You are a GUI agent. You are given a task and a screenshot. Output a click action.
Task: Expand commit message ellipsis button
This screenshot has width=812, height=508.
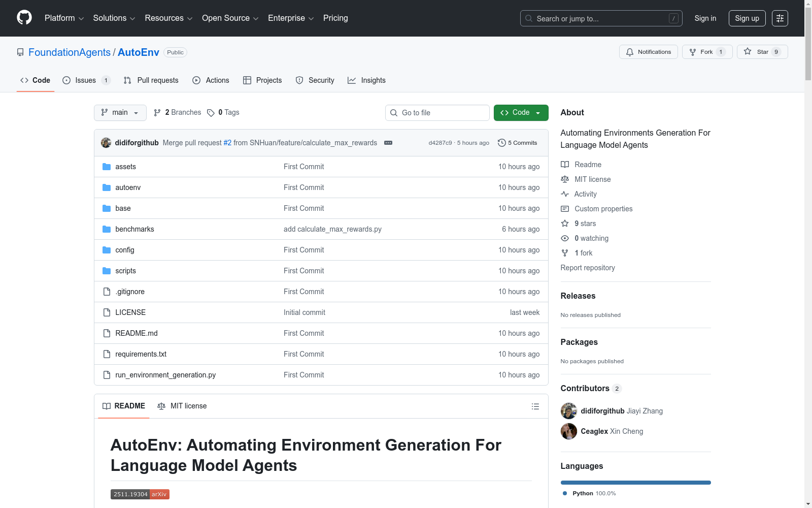[x=388, y=143]
